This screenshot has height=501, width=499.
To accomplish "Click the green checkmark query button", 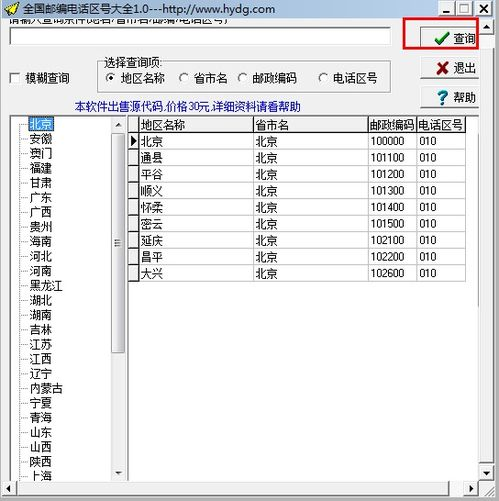I will tap(449, 38).
